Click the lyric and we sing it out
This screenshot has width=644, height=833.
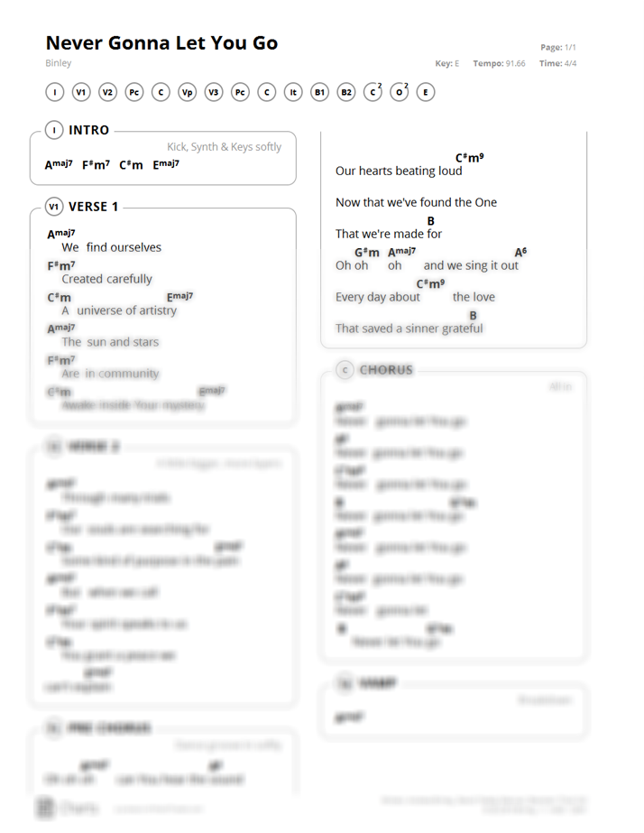[x=471, y=265]
